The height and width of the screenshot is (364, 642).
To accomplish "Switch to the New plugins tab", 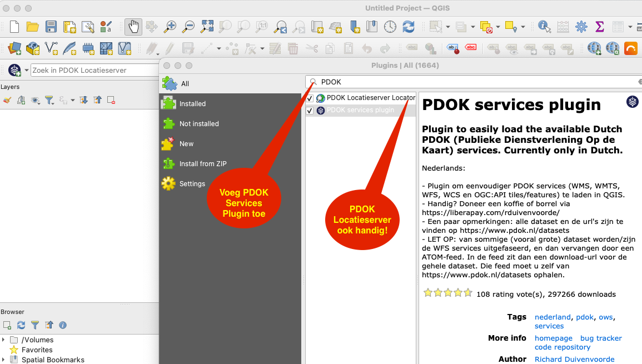I will pyautogui.click(x=231, y=144).
